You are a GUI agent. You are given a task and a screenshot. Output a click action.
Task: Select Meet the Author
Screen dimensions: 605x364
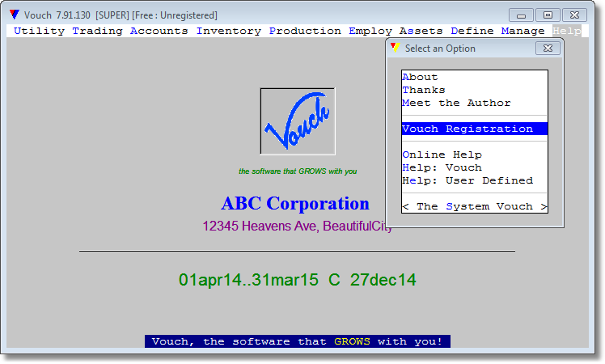tap(475, 103)
